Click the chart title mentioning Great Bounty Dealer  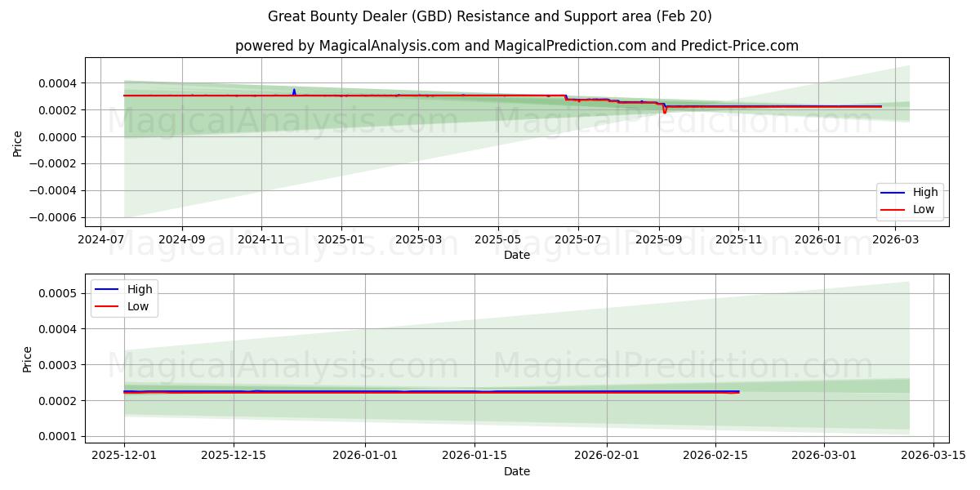click(490, 18)
